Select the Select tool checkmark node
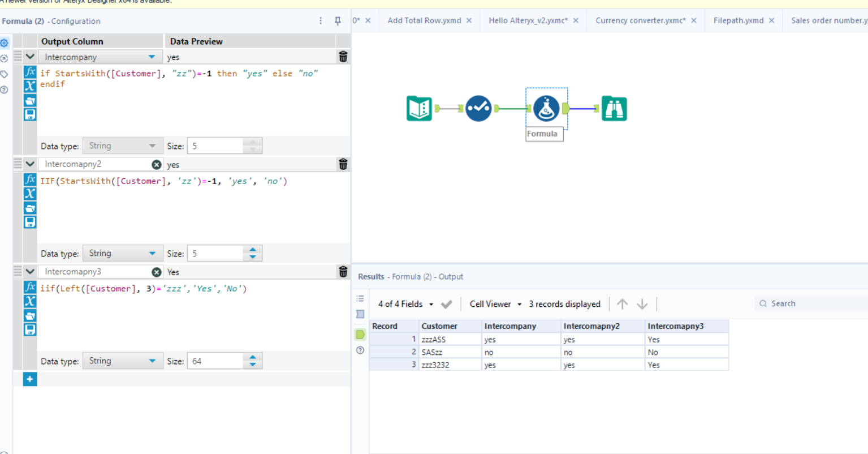Viewport: 868px width, 454px height. (478, 109)
